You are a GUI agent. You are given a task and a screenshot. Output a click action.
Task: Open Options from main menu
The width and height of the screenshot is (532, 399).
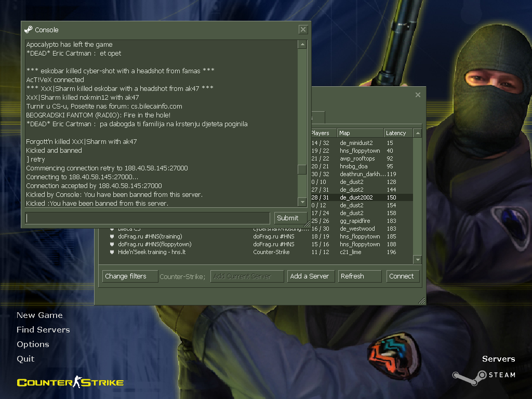coord(33,344)
